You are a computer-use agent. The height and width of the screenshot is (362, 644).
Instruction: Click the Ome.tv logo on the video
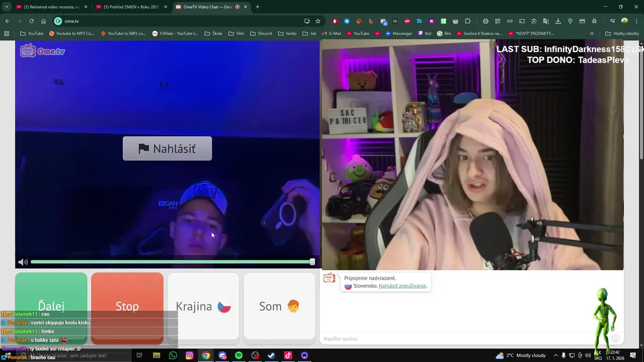pos(43,51)
